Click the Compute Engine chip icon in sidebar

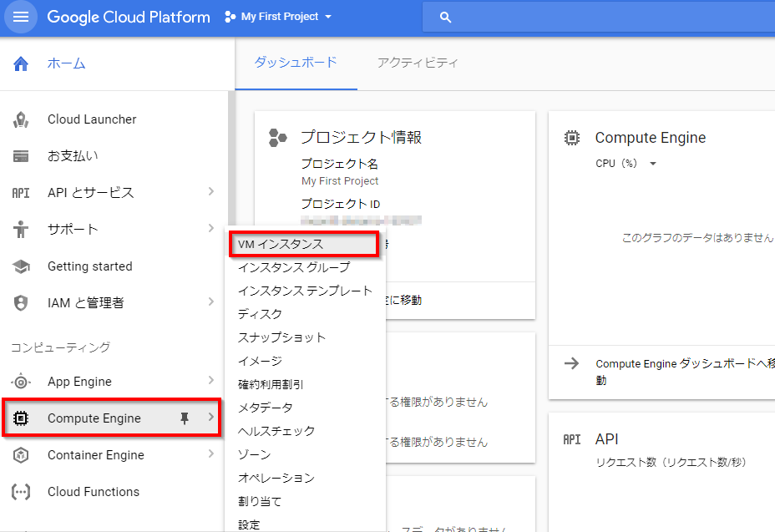(21, 418)
